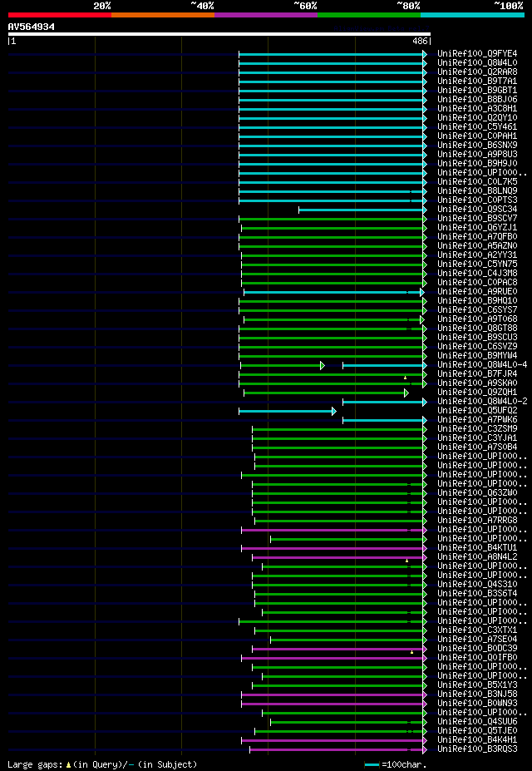
Task: Click the cyan 100char scale bar in legend
Action: pyautogui.click(x=372, y=765)
